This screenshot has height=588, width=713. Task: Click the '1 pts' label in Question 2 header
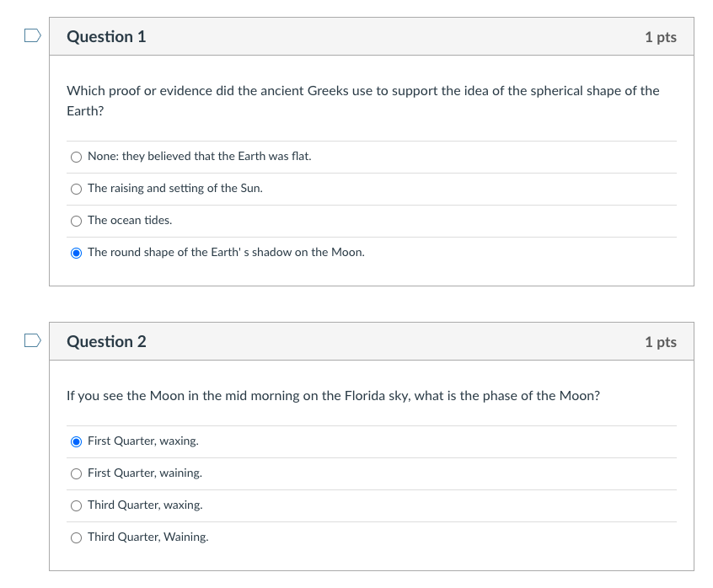[x=660, y=342]
